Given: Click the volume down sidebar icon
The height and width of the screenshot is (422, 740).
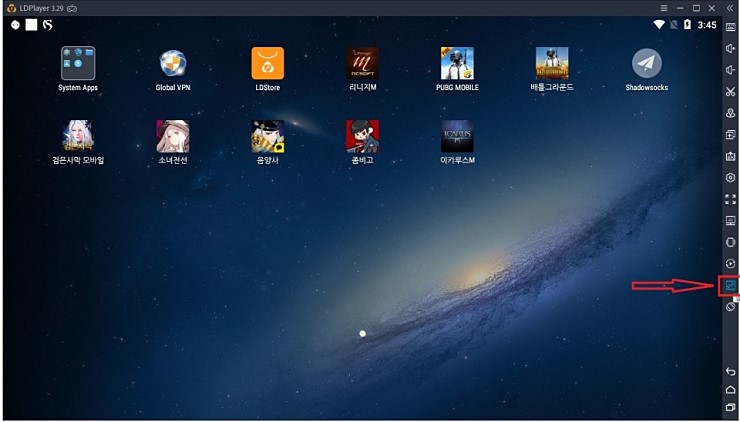Looking at the screenshot, I should pos(730,70).
